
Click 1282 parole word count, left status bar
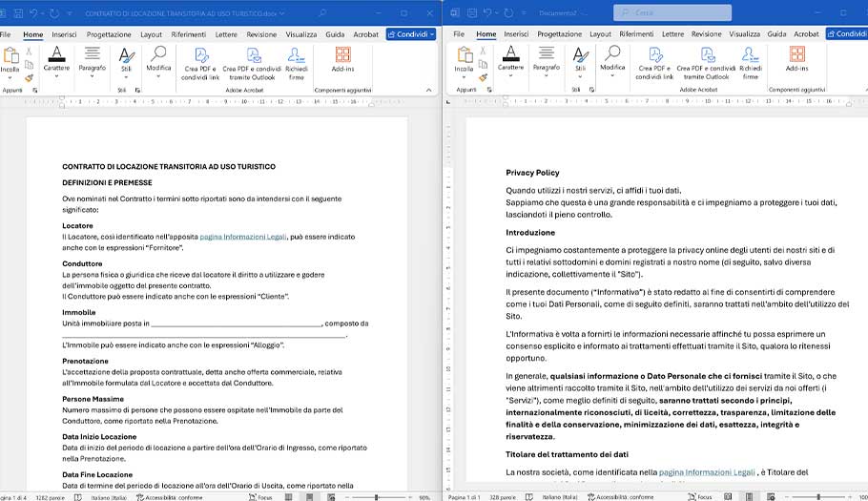coord(50,497)
